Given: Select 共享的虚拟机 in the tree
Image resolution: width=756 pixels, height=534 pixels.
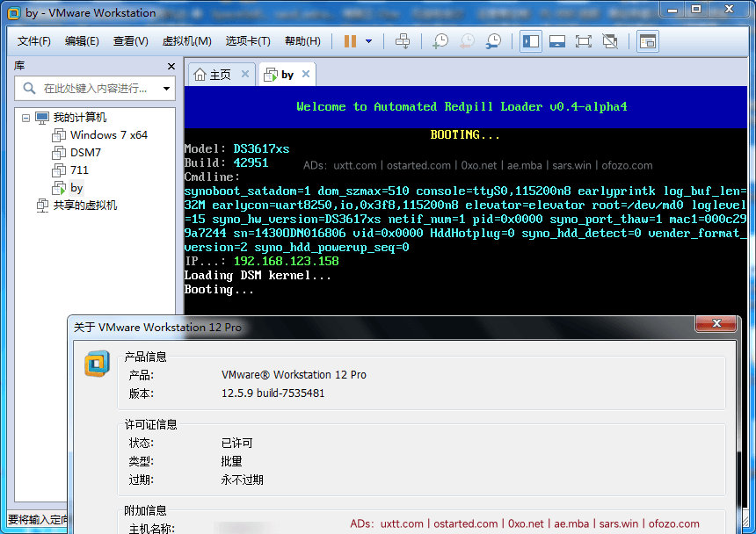Looking at the screenshot, I should [85, 206].
